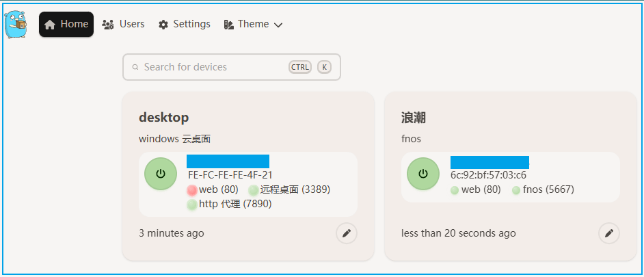This screenshot has width=644, height=277.
Task: Click the CTRL shortcut key badge
Action: (300, 67)
